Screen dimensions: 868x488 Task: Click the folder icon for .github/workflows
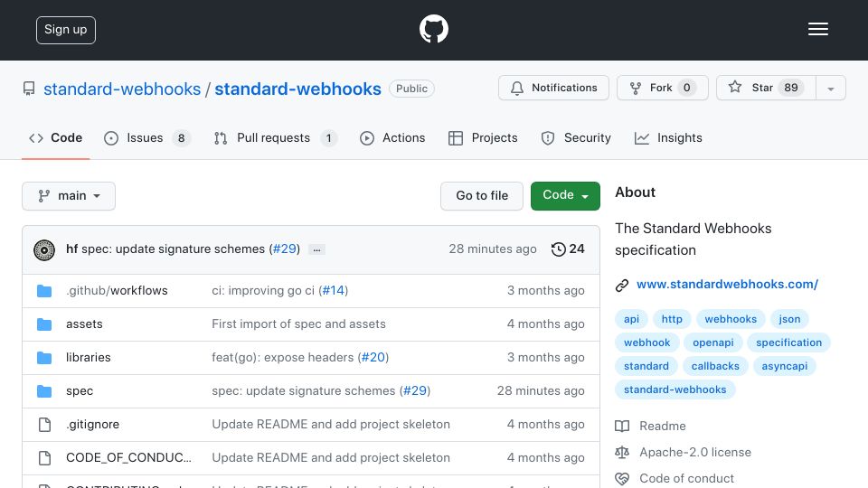click(x=44, y=291)
